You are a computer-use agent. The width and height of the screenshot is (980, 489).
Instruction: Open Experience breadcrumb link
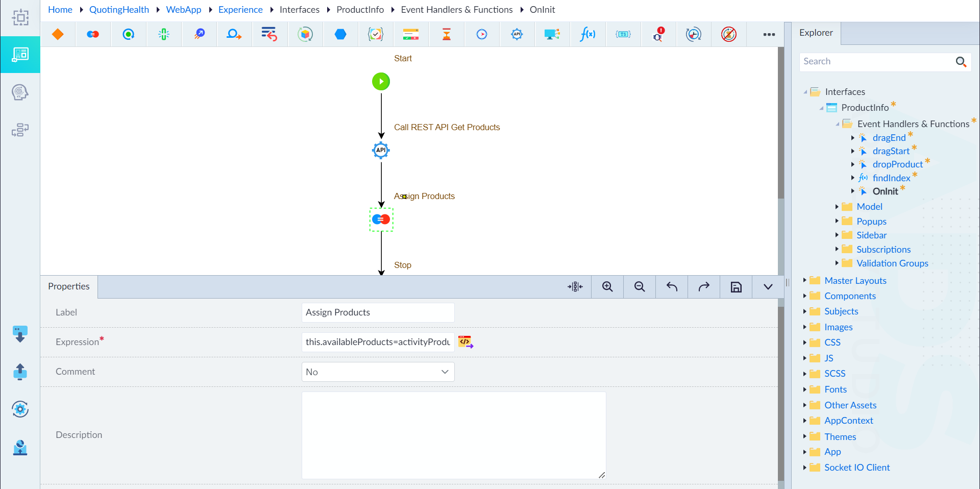[240, 10]
